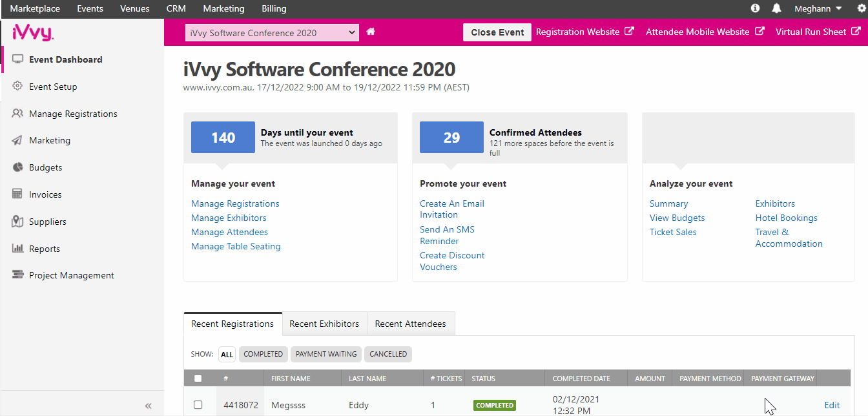Click the Reports bar chart icon

coord(17,249)
